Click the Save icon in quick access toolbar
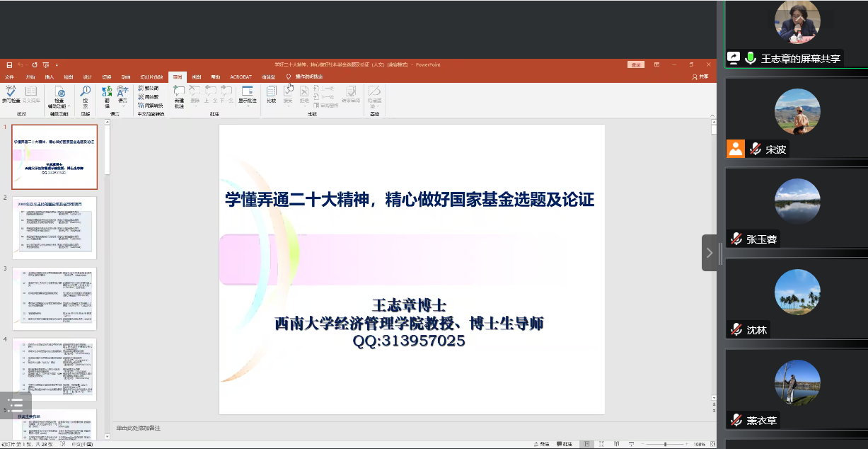 click(9, 64)
